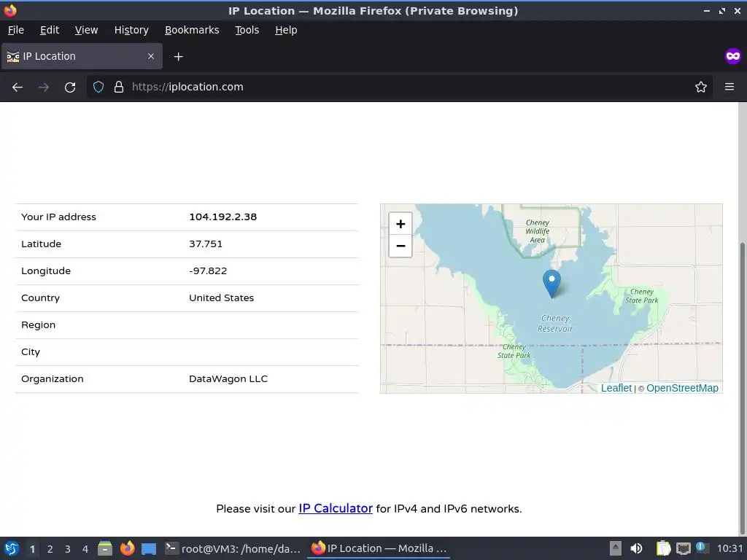Image resolution: width=747 pixels, height=560 pixels.
Task: Bookmark this page with the star
Action: click(x=700, y=87)
